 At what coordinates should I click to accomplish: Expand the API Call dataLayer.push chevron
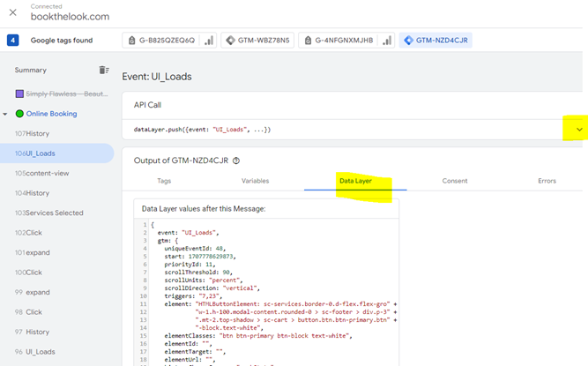[579, 130]
